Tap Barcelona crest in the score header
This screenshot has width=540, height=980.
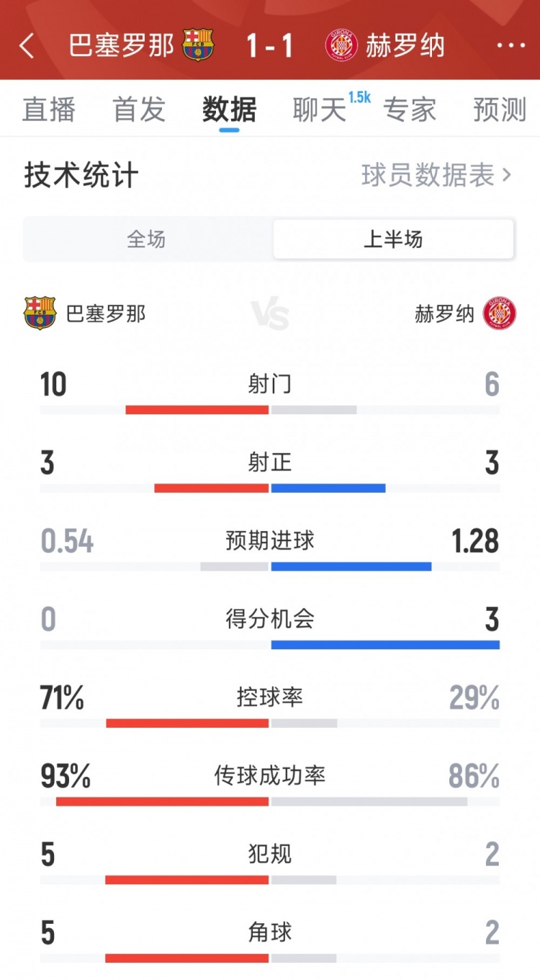[x=197, y=45]
